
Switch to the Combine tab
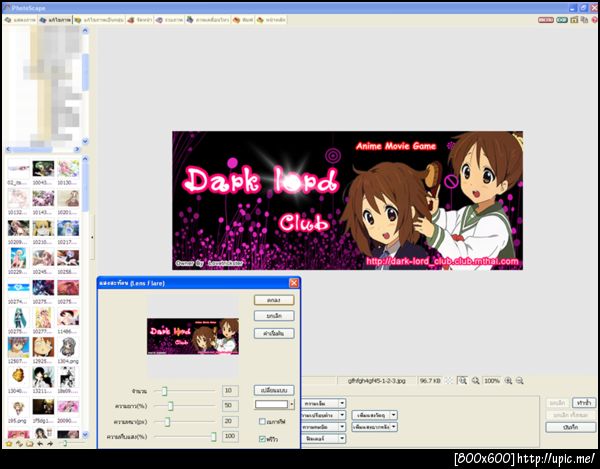pyautogui.click(x=170, y=20)
